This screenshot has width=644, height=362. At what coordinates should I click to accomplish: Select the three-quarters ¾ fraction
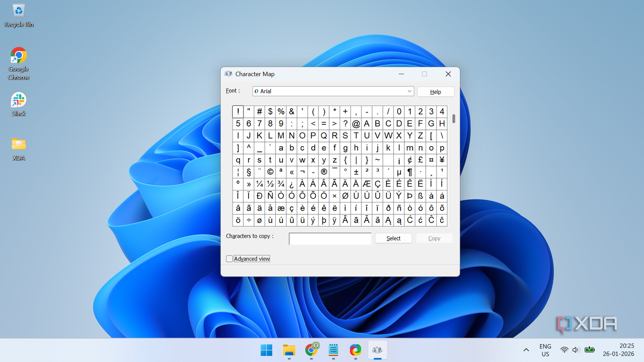pyautogui.click(x=281, y=184)
